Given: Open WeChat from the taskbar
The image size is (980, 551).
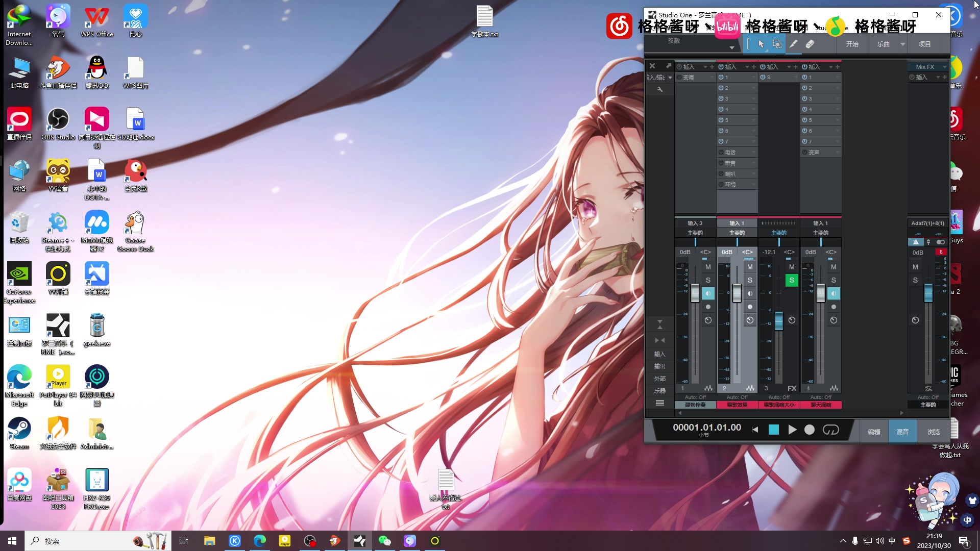Looking at the screenshot, I should [x=384, y=541].
